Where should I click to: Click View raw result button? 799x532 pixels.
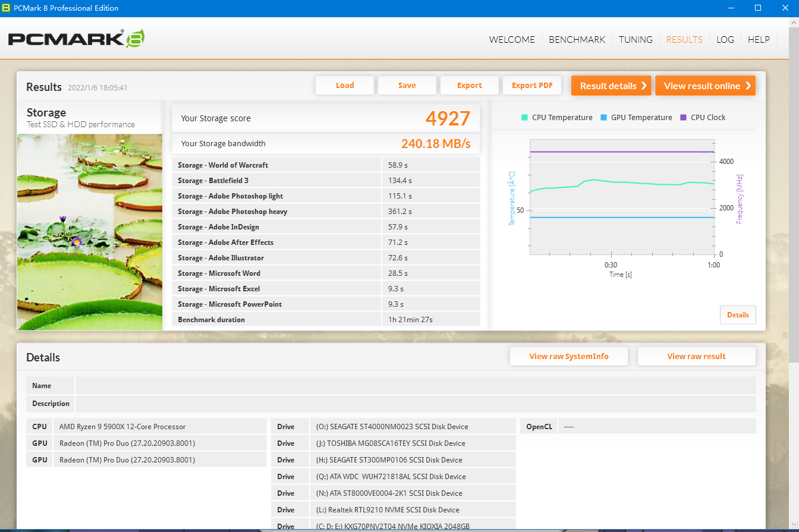click(x=697, y=356)
